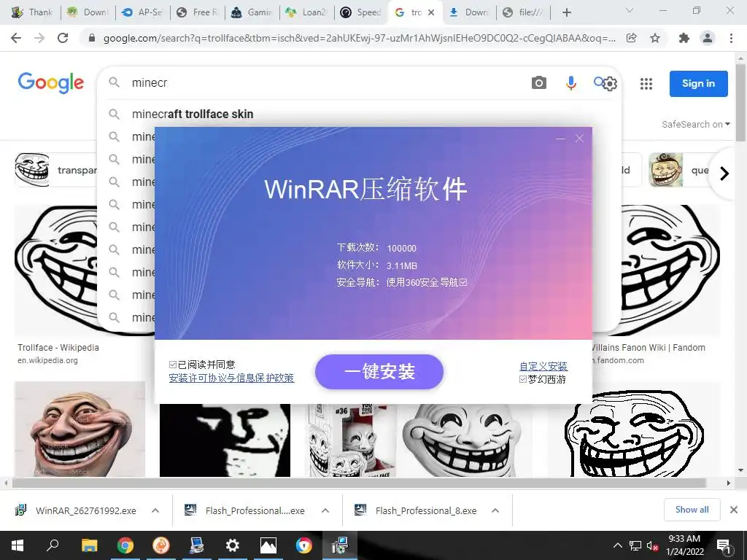Click the Sign in button
This screenshot has height=560, width=747.
(698, 84)
